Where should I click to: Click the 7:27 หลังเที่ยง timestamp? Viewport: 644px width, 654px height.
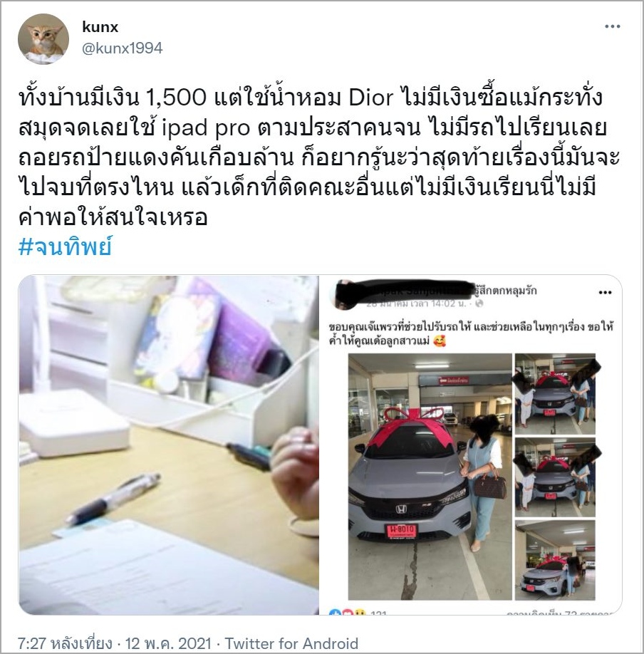[x=65, y=643]
